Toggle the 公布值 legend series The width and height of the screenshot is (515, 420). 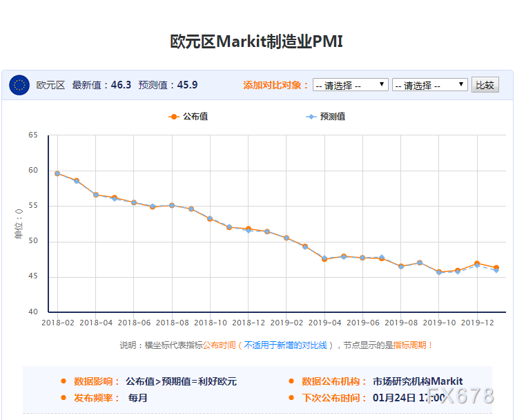188,116
